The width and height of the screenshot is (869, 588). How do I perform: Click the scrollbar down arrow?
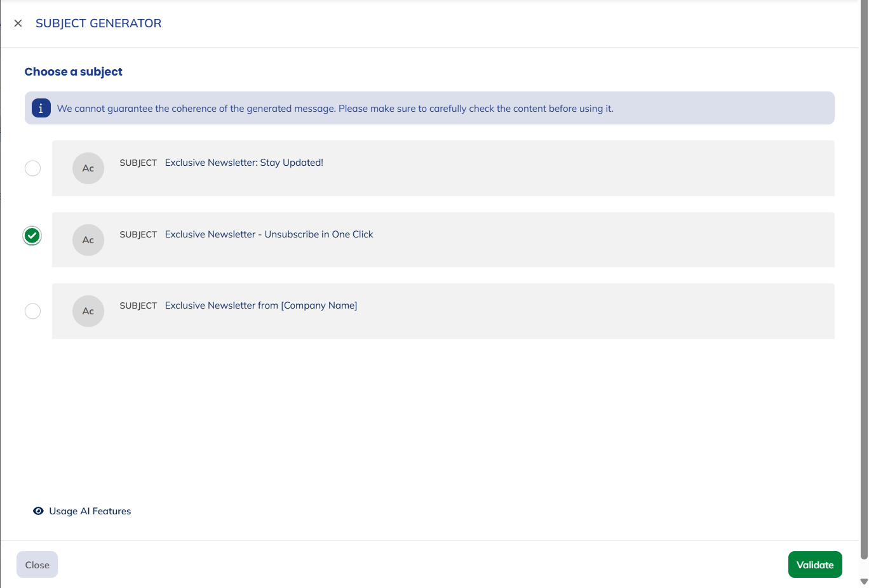(863, 582)
